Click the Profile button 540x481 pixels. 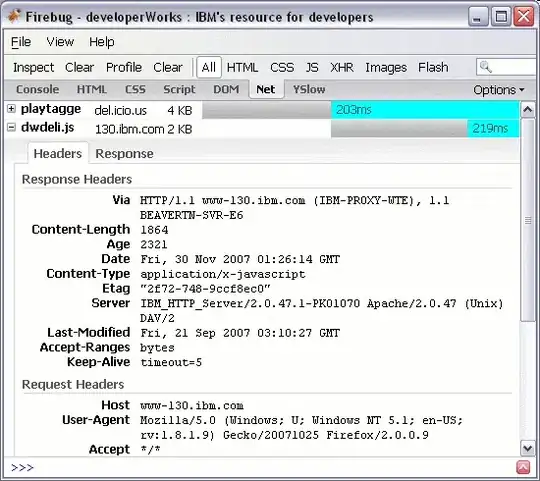[x=124, y=67]
